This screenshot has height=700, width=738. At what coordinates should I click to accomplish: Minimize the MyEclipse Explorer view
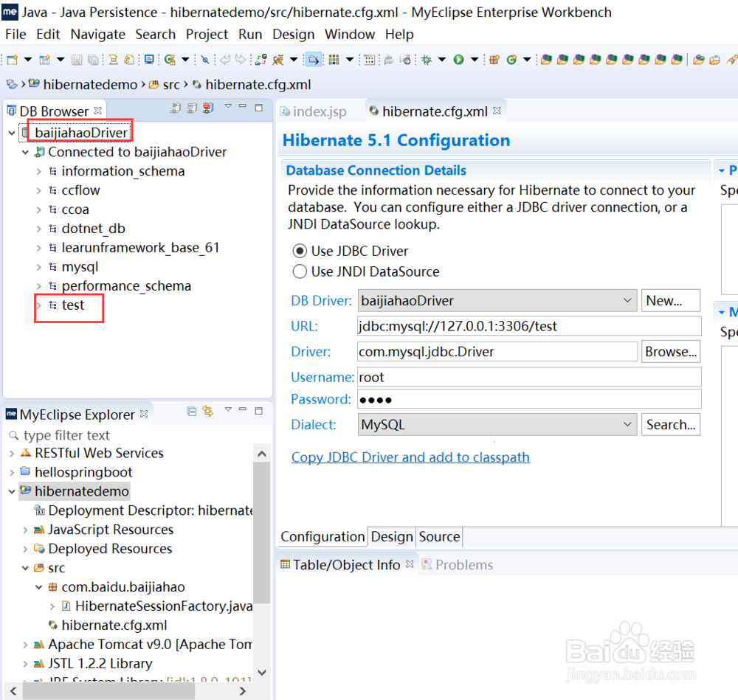[x=242, y=409]
